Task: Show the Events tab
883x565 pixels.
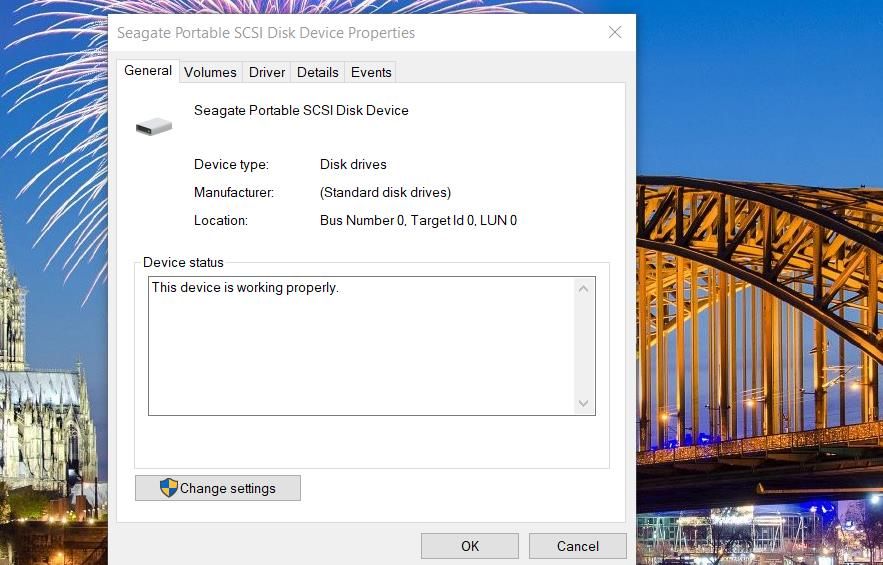Action: pyautogui.click(x=371, y=72)
